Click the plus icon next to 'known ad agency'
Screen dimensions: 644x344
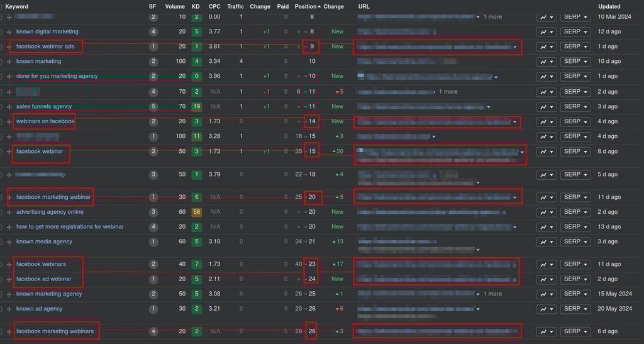(x=9, y=309)
